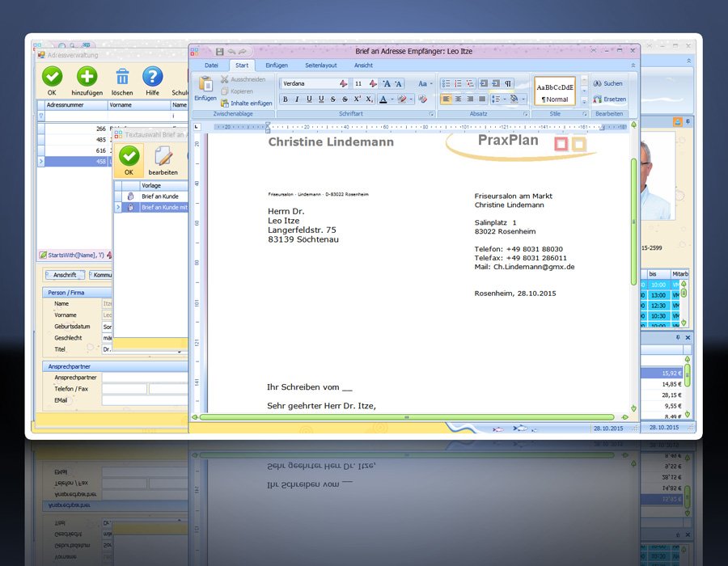
Task: Toggle single underline (first U button)
Action: (309, 99)
